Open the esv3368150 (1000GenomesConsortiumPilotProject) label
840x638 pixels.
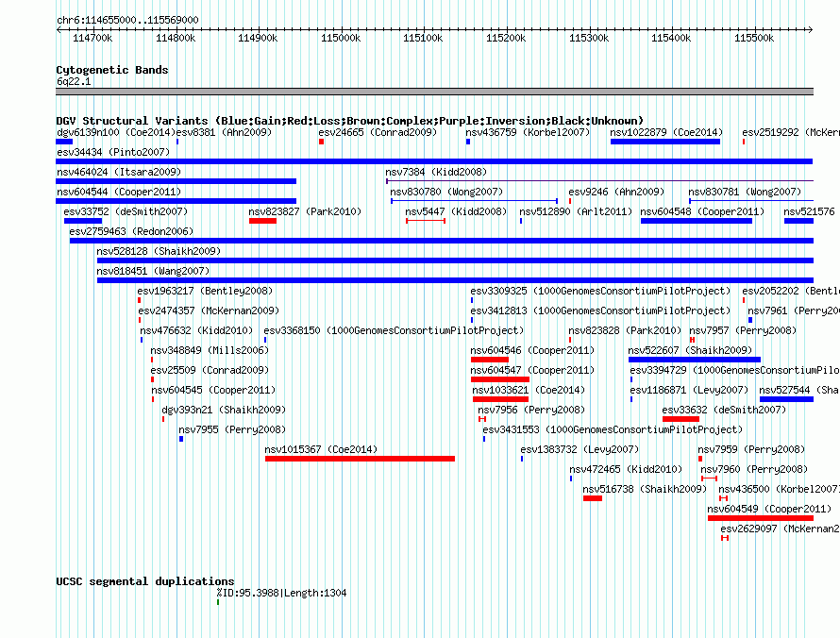tap(394, 330)
